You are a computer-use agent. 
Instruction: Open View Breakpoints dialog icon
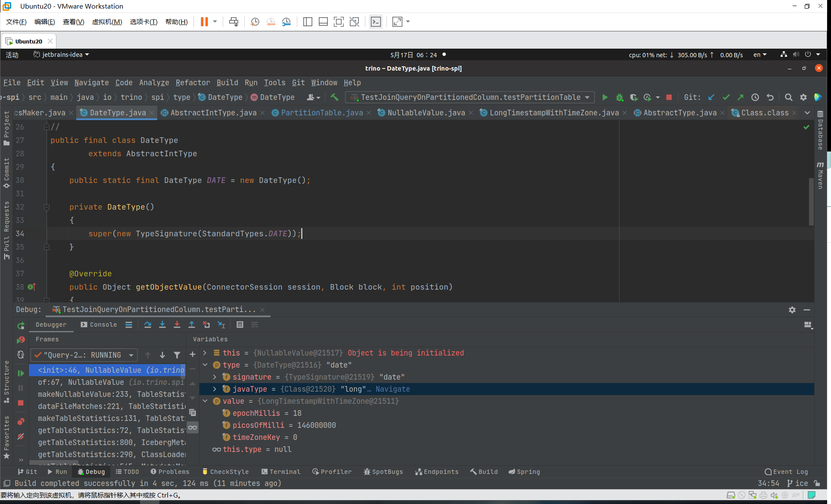click(x=21, y=421)
